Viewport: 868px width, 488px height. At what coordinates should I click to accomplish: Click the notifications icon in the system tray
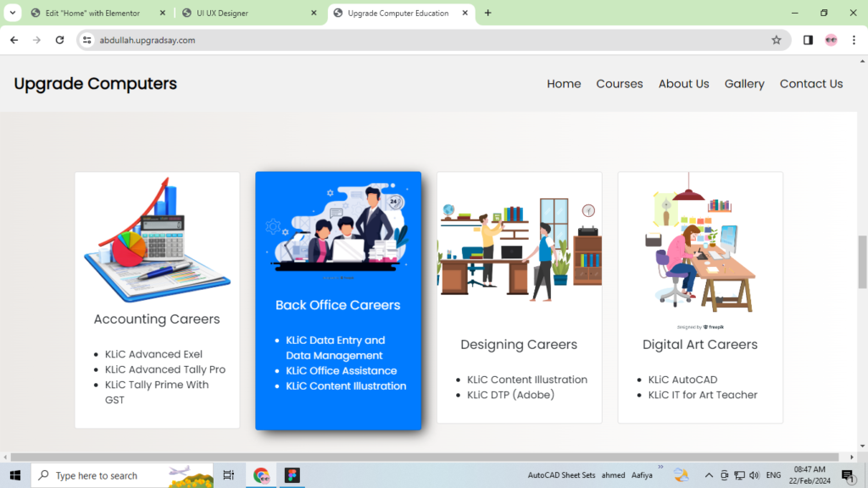click(846, 475)
